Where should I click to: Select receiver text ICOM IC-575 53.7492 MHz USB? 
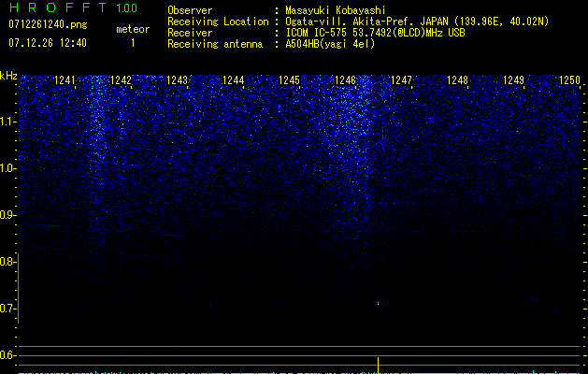click(375, 33)
